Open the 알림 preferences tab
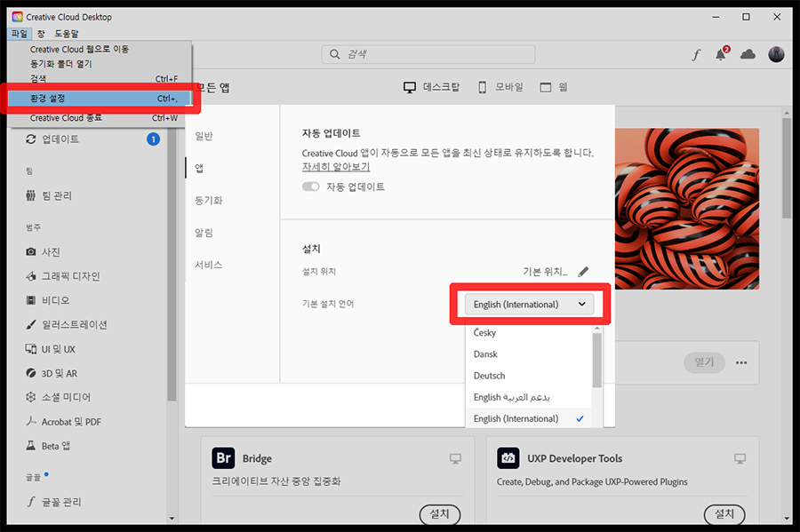The image size is (800, 532). (x=204, y=233)
